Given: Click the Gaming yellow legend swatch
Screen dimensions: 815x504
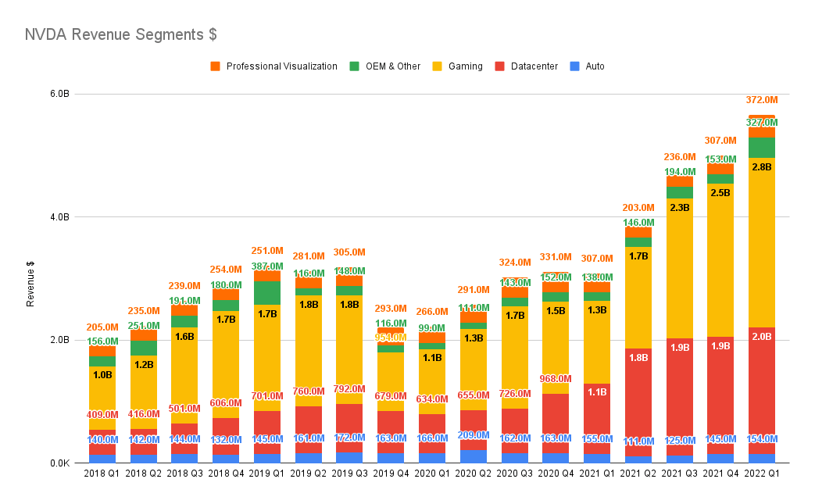Looking at the screenshot, I should coord(438,66).
